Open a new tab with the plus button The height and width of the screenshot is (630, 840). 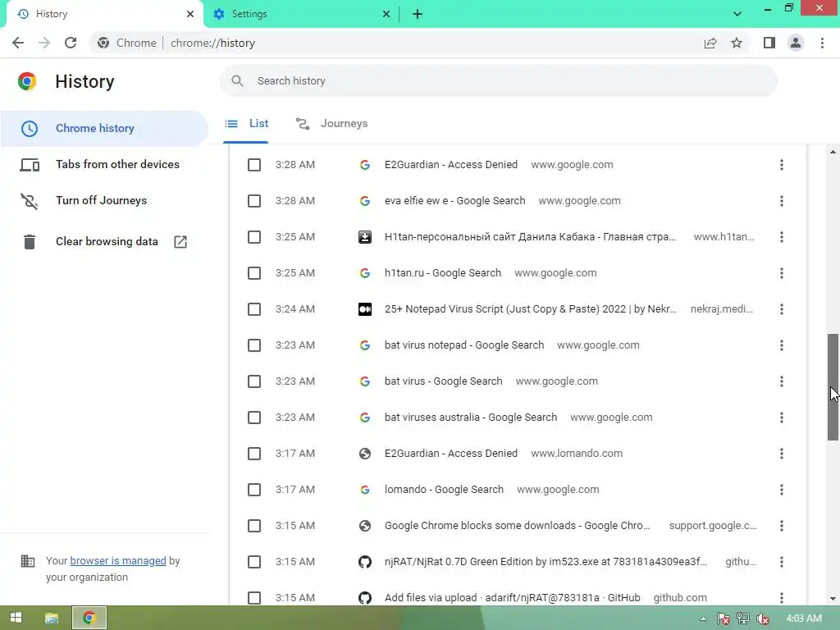pyautogui.click(x=418, y=14)
